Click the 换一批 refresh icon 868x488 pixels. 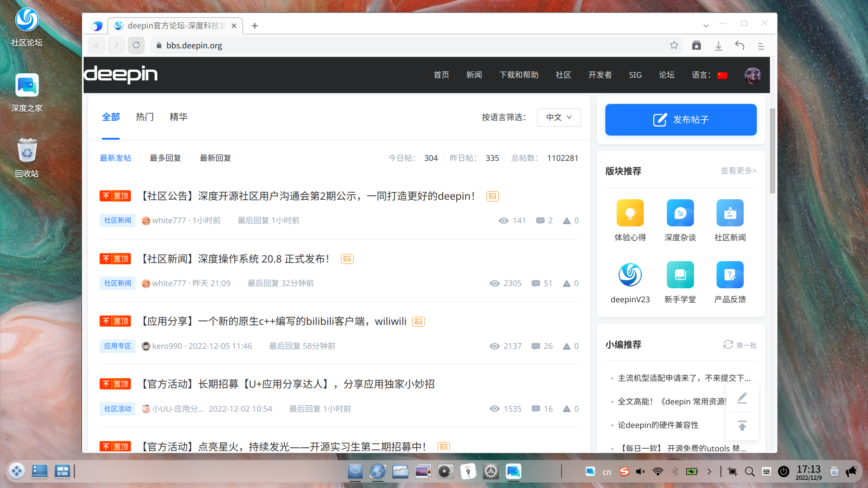pos(728,345)
